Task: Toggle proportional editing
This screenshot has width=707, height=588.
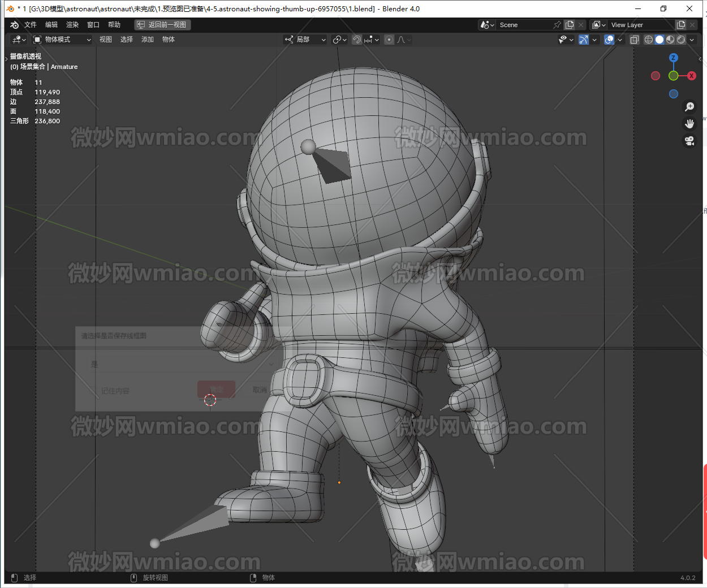Action: (x=389, y=40)
